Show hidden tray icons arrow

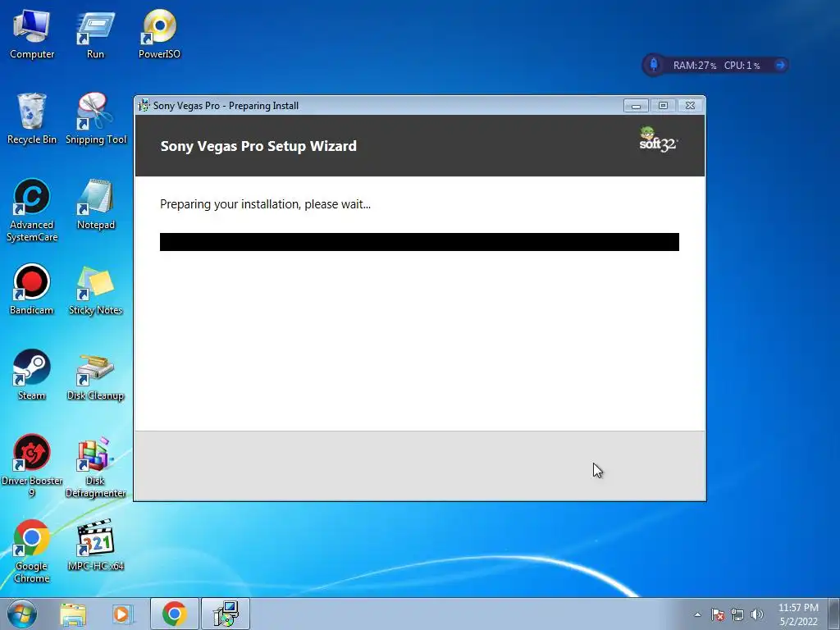697,614
